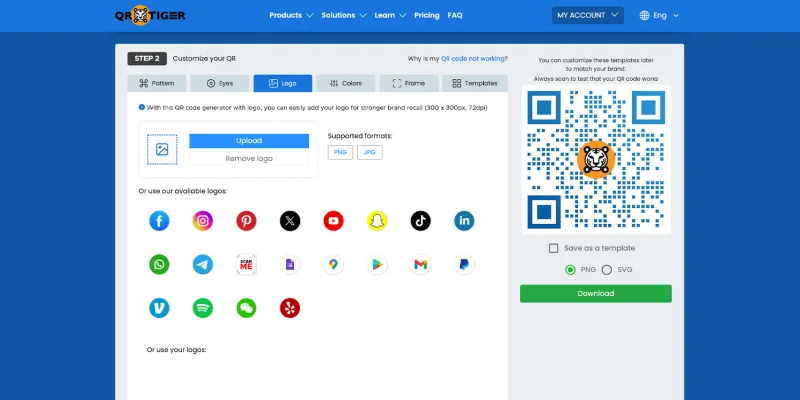Click the info icon beside logo hint
Screen dimensions: 800x400
[142, 107]
